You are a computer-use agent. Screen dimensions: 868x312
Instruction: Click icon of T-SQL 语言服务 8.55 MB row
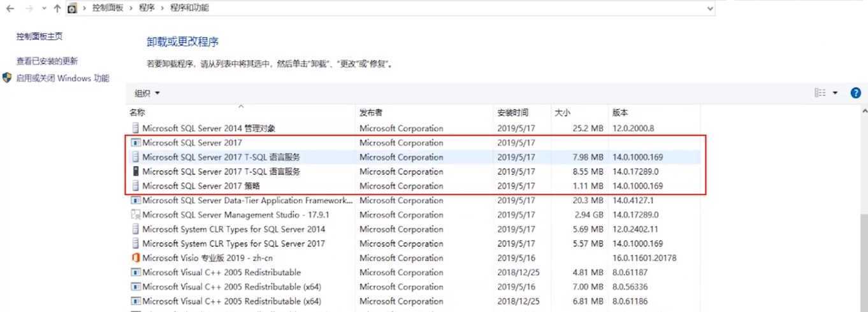click(x=135, y=171)
